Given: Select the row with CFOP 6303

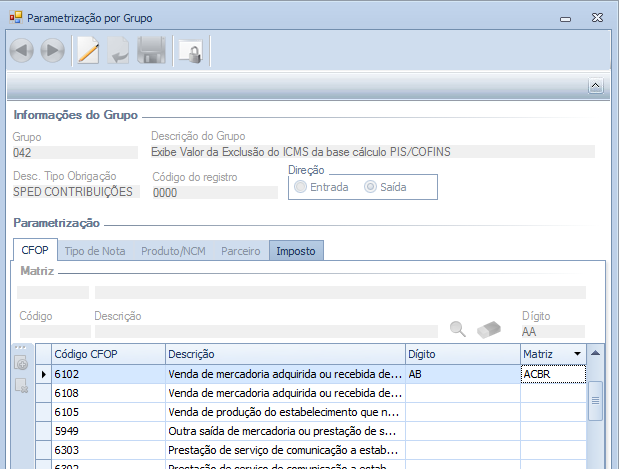Looking at the screenshot, I should (311, 450).
